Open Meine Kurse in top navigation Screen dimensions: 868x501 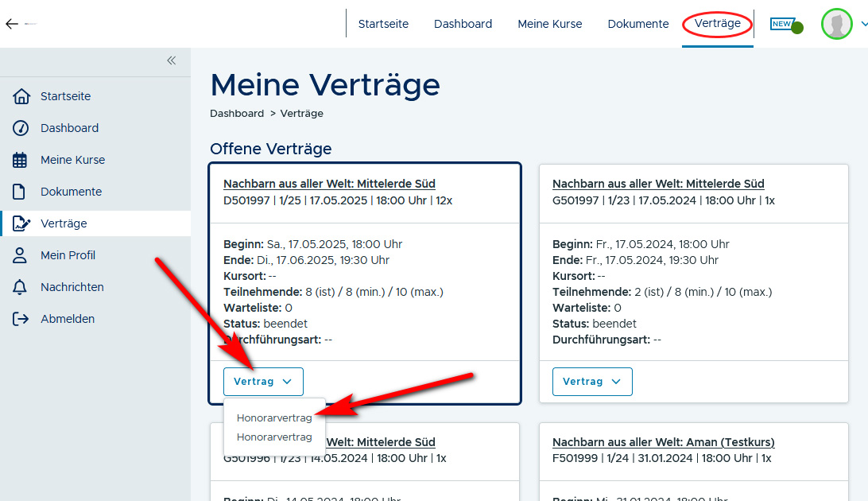pos(550,24)
